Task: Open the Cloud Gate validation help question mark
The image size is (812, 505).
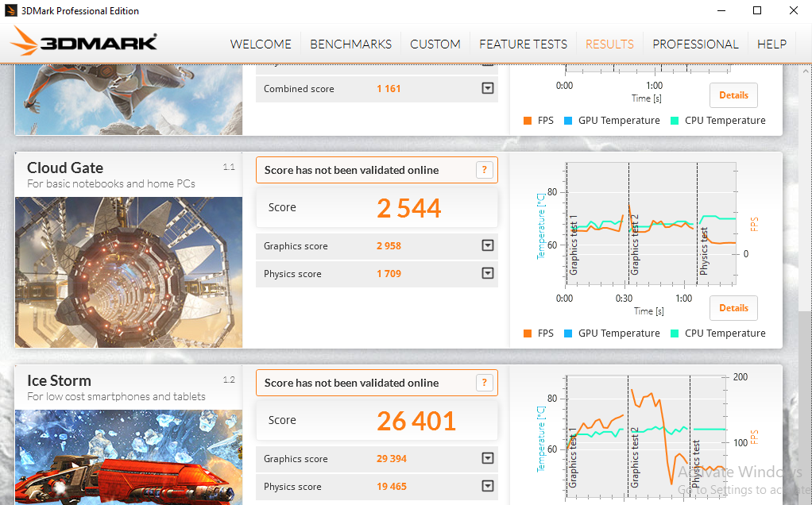Action: pos(484,170)
